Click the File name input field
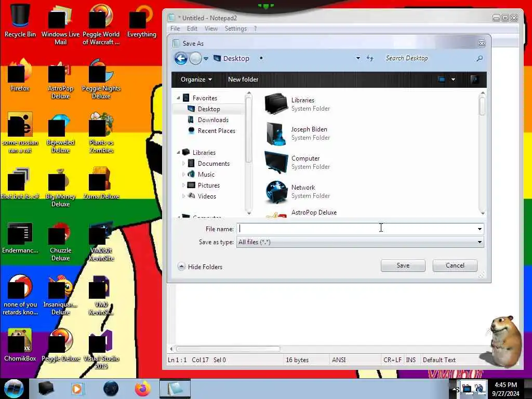The height and width of the screenshot is (399, 532). 356,229
